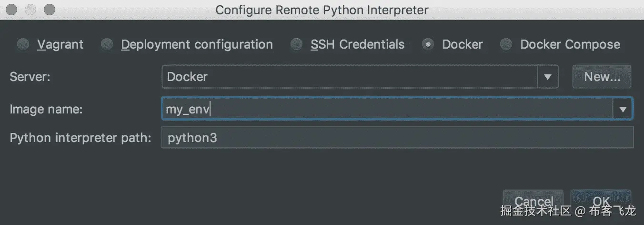This screenshot has height=225, width=644.
Task: Select the Vagrant radio button
Action: [x=23, y=45]
